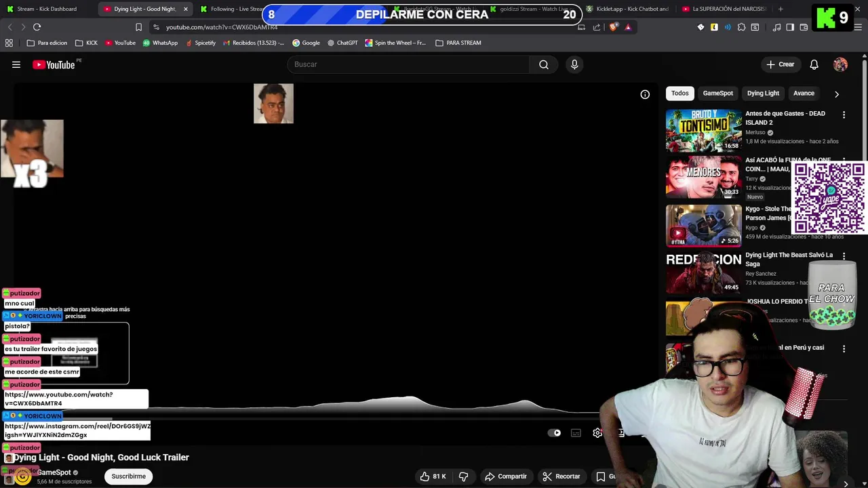Toggle the browser sidebar panel icon
Image resolution: width=868 pixels, height=488 pixels.
(x=790, y=27)
